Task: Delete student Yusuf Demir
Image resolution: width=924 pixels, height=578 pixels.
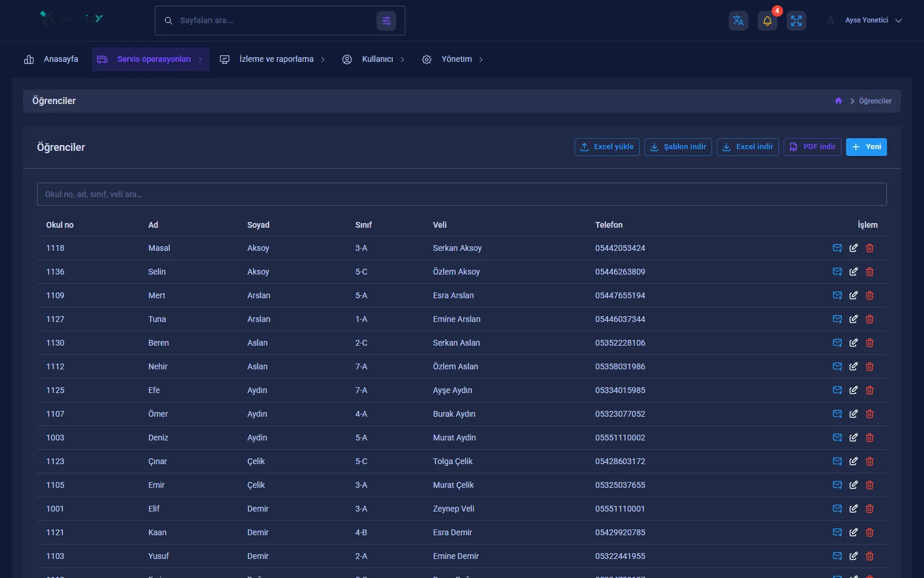Action: click(x=870, y=556)
